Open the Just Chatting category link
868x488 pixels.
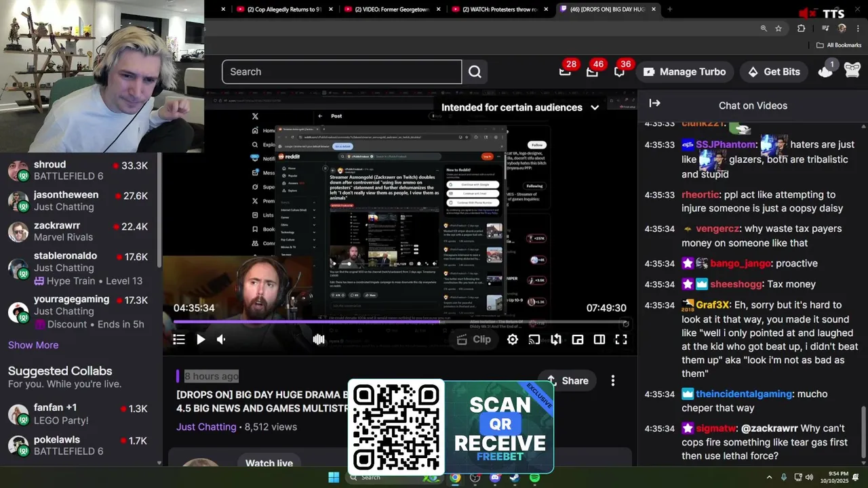[206, 427]
